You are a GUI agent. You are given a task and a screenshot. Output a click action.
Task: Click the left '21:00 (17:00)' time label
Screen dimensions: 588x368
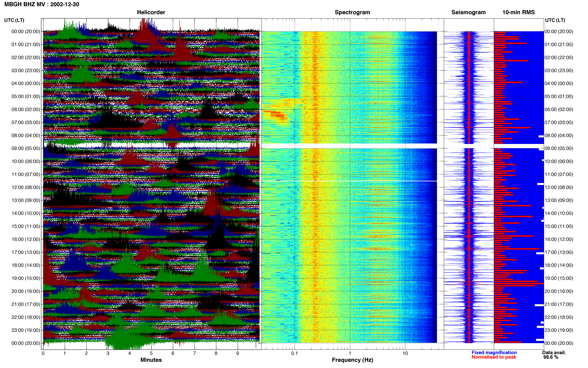point(26,304)
